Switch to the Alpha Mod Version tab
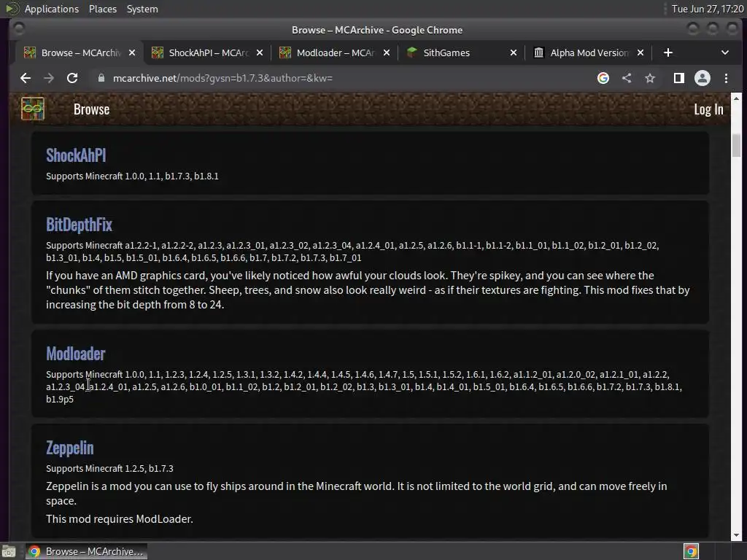The image size is (747, 560). [x=589, y=52]
